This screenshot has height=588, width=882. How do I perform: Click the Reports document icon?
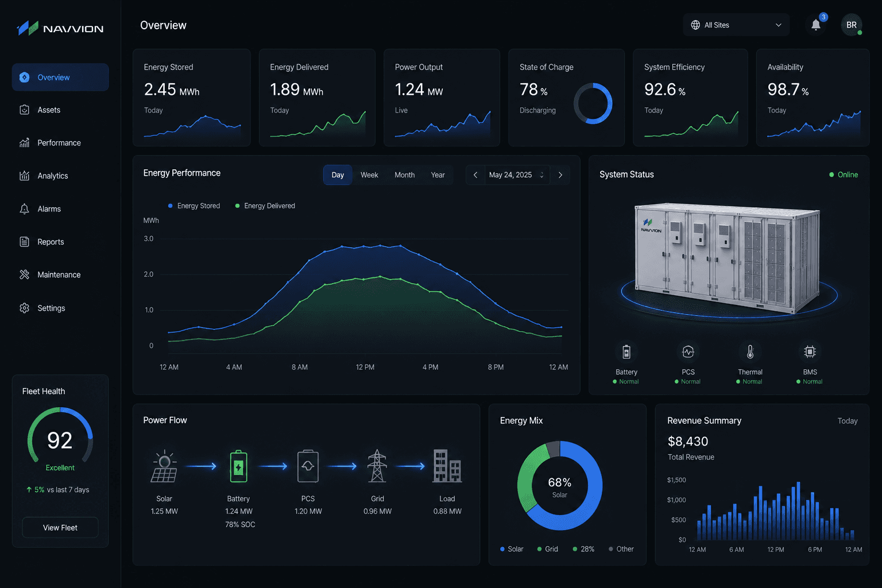(x=24, y=242)
